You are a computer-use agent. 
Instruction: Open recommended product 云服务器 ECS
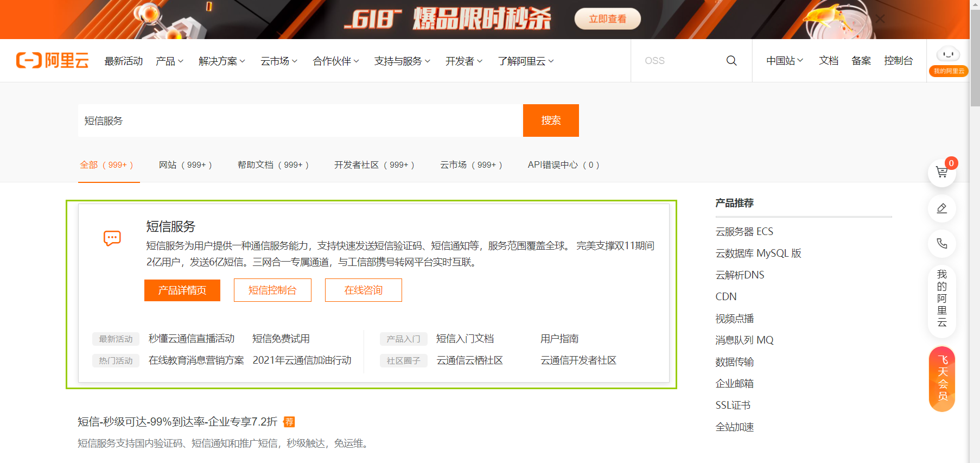click(744, 232)
